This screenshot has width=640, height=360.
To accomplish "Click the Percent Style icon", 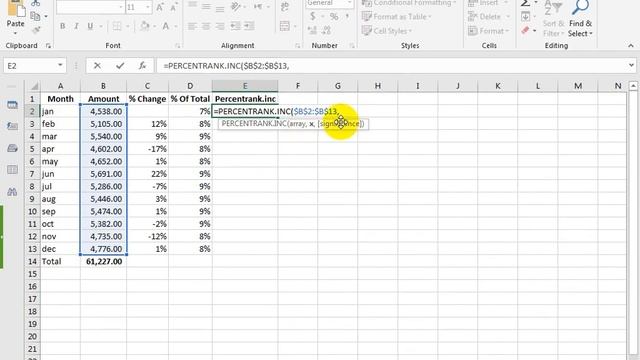I will tap(334, 16).
